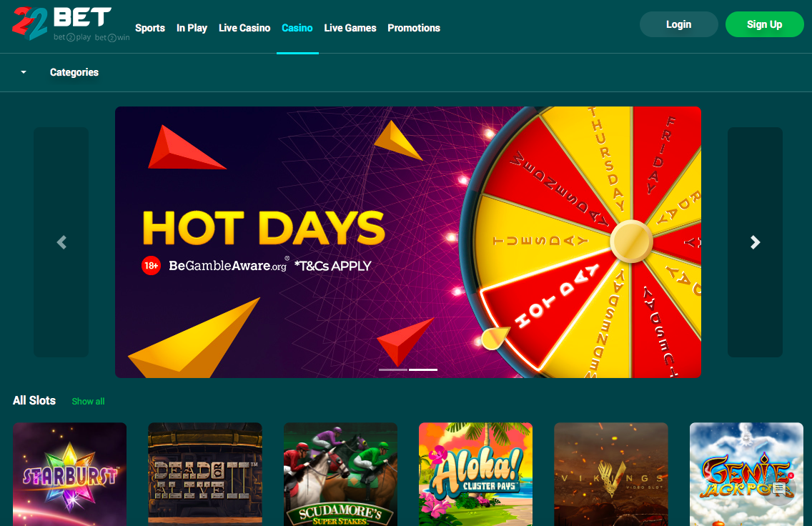This screenshot has width=812, height=526.
Task: Switch to the Live Casino tab
Action: [x=244, y=28]
